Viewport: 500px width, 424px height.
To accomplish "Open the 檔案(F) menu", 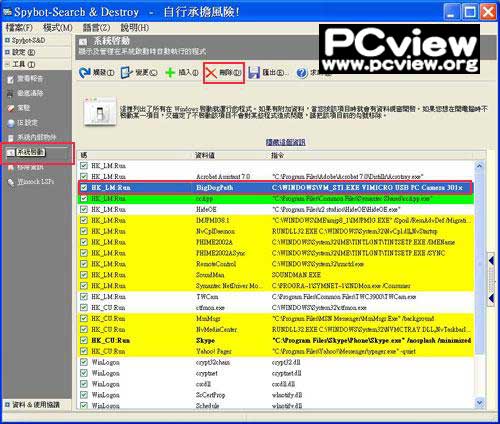I will tap(19, 28).
